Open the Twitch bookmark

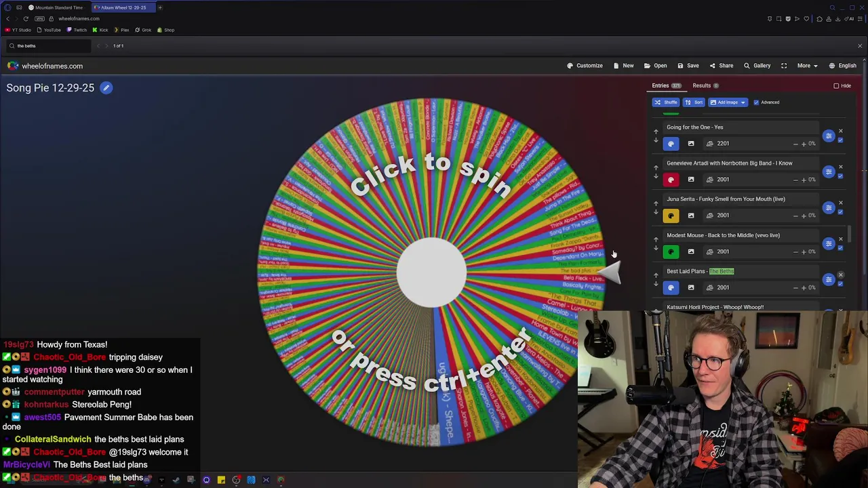coord(77,30)
